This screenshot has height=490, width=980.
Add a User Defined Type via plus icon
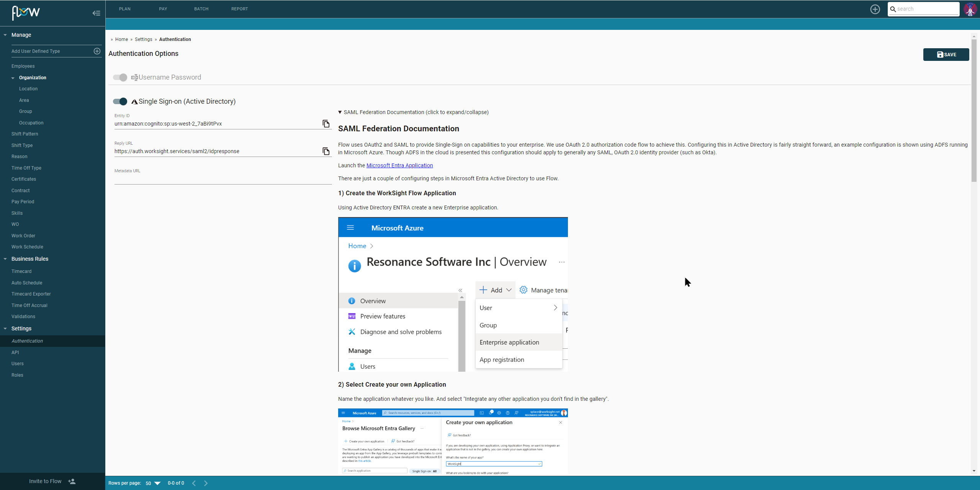pos(97,51)
